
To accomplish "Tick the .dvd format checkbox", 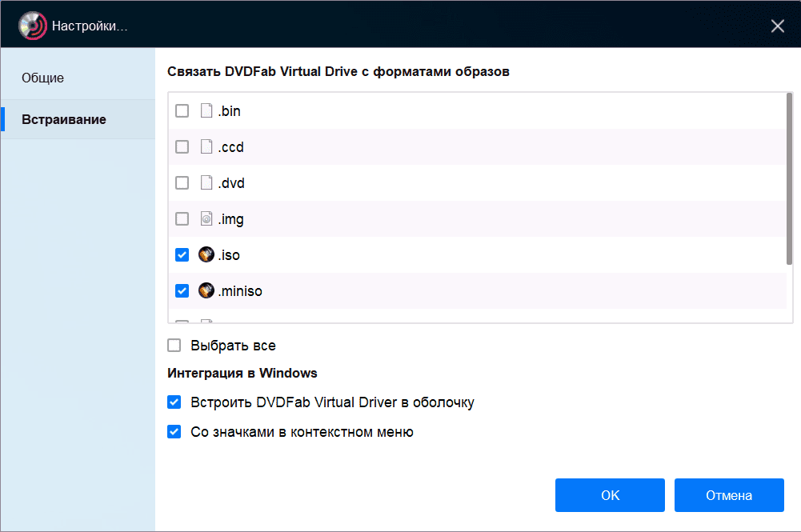I will (182, 183).
